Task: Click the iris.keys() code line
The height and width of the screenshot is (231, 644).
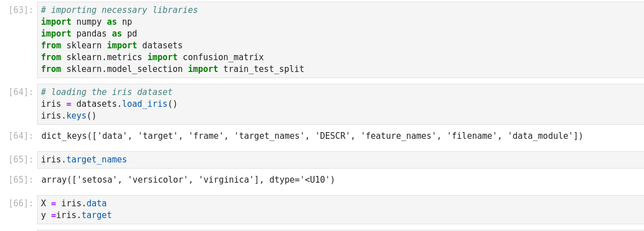Action: click(x=68, y=116)
